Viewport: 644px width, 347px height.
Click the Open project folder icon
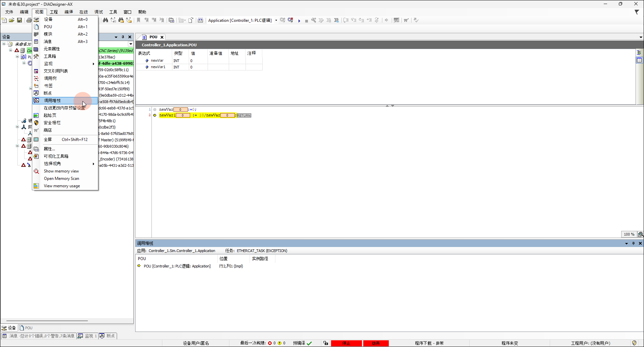click(x=12, y=20)
